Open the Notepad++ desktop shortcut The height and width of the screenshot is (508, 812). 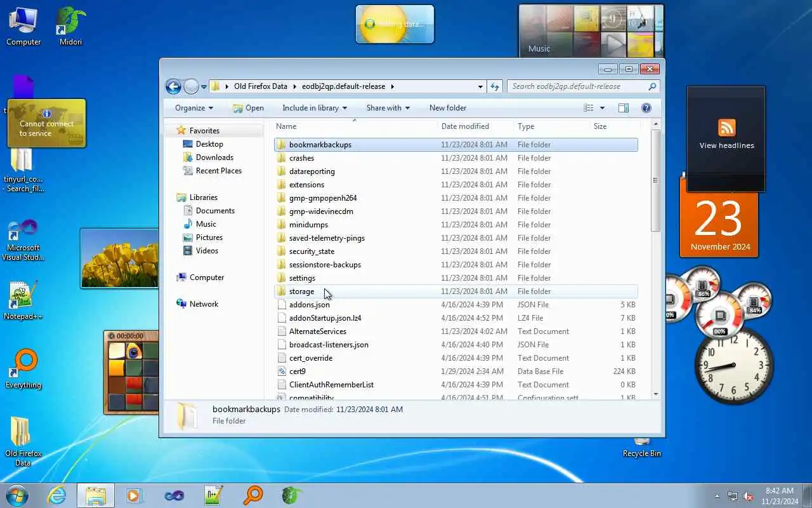(23, 300)
